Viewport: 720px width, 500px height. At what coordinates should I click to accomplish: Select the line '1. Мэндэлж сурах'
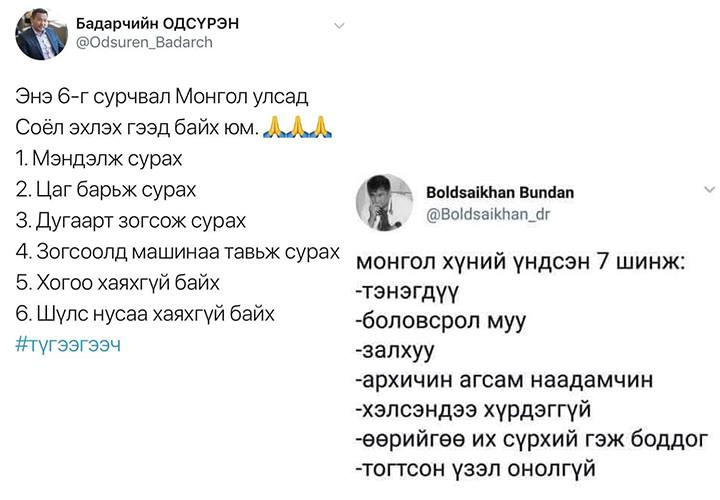click(x=99, y=159)
